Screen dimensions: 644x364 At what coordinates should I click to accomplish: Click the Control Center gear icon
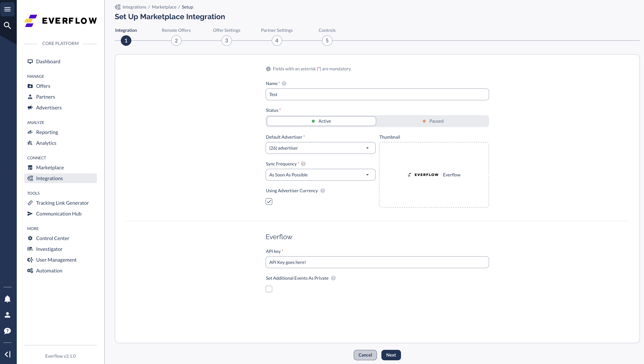pyautogui.click(x=30, y=238)
